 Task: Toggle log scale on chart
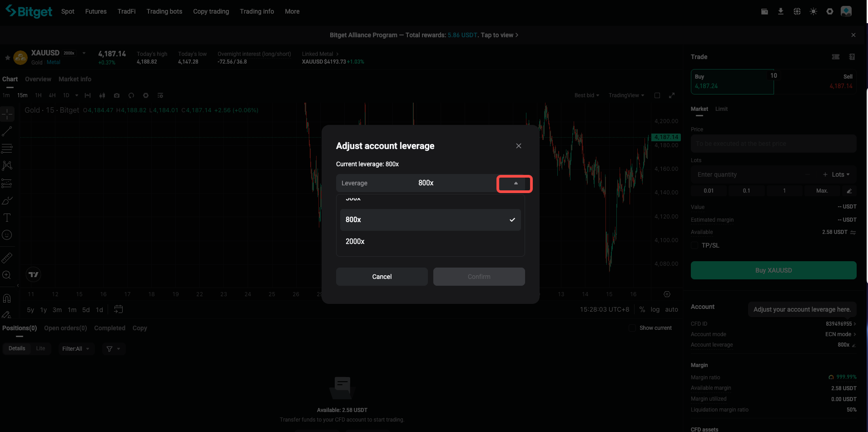655,309
